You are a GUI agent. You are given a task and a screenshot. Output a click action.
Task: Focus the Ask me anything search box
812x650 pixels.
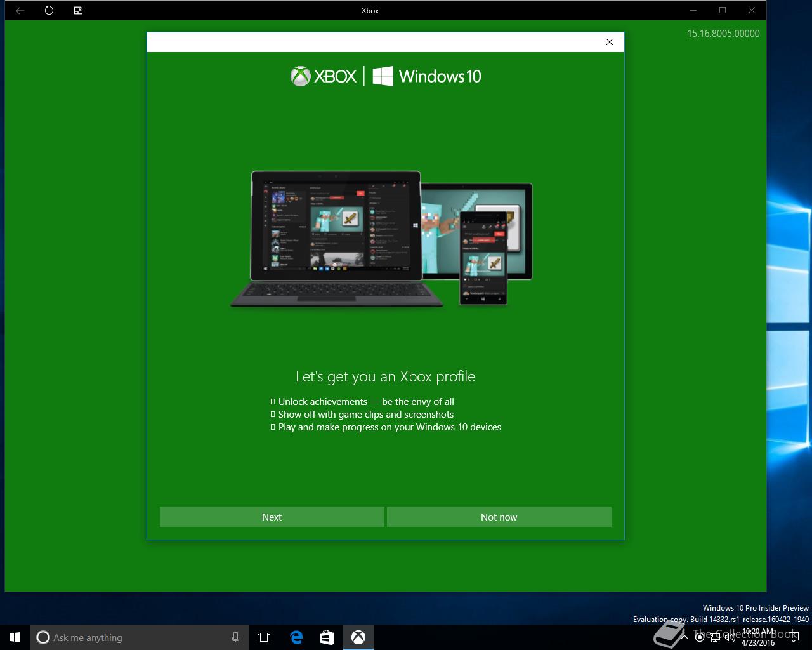(x=140, y=637)
